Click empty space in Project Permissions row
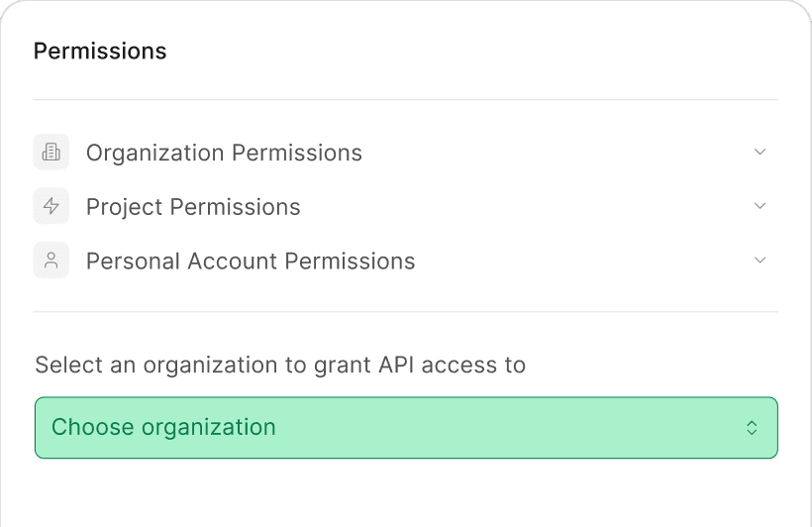 click(526, 206)
